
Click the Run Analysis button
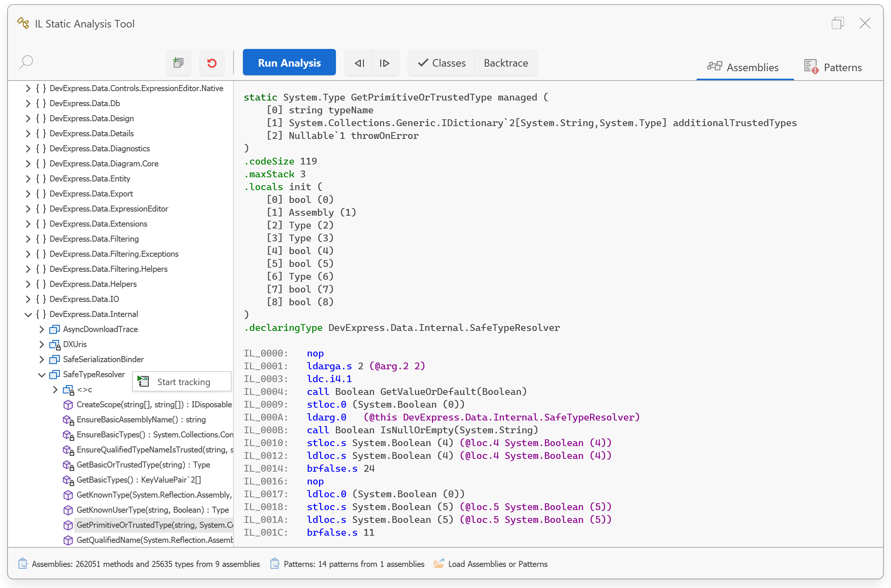(x=289, y=63)
